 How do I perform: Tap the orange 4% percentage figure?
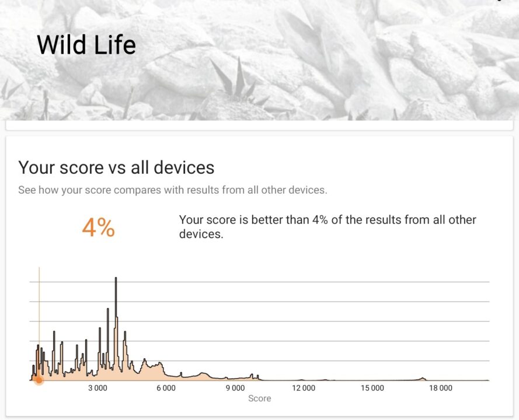pos(98,228)
